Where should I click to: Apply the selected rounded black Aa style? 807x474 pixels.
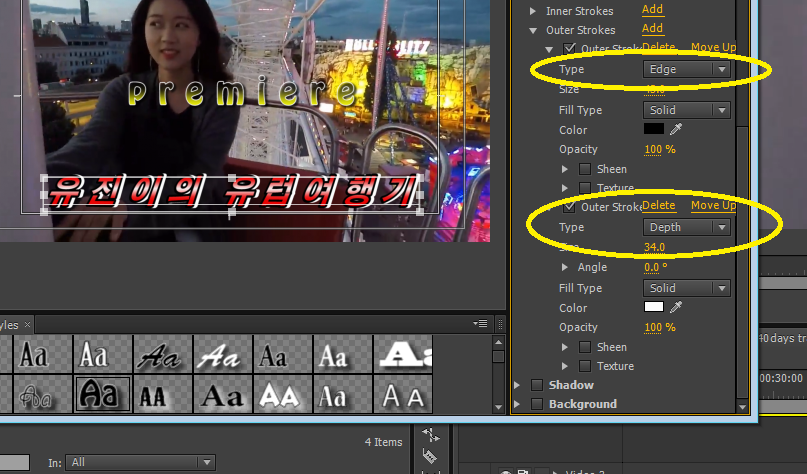102,394
